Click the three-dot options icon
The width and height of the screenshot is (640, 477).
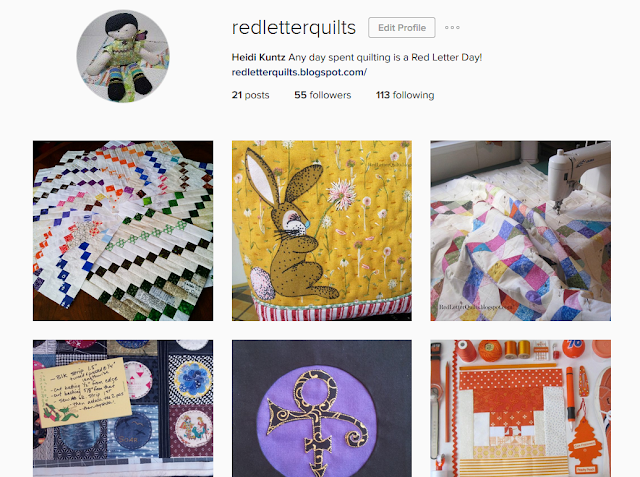pos(452,28)
